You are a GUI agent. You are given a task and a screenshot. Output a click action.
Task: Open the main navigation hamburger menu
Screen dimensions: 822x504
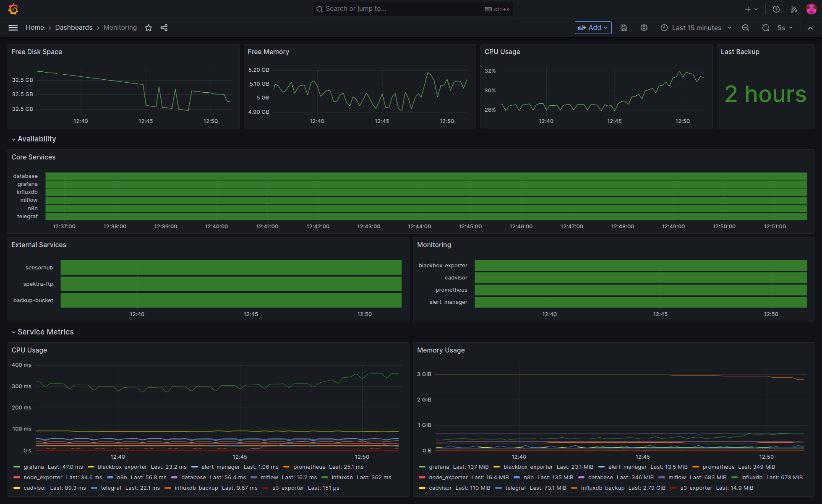[13, 28]
